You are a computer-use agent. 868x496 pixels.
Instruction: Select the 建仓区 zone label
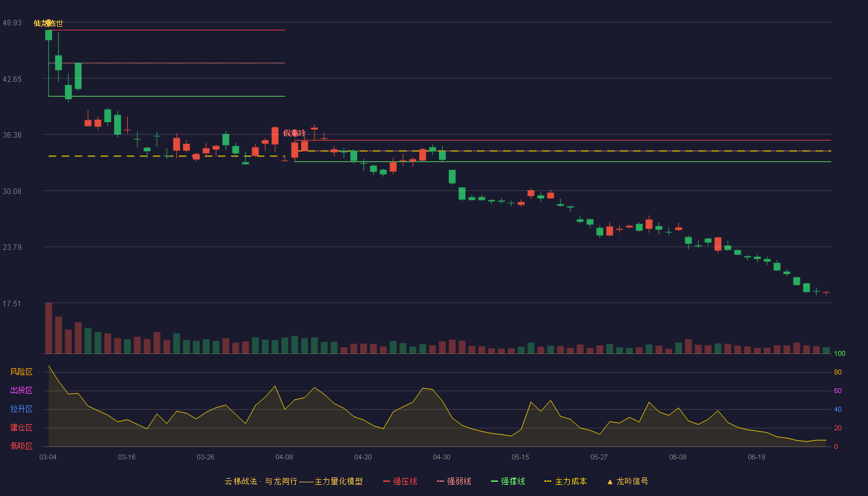21,428
